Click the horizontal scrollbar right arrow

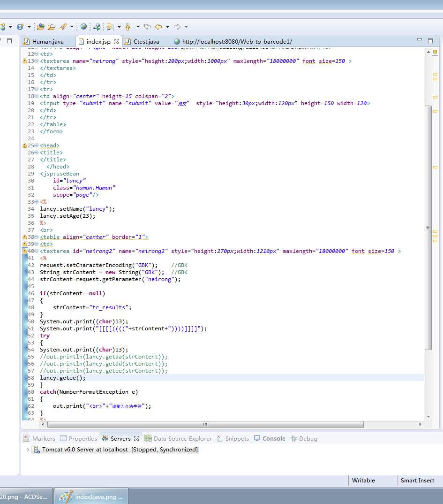(420, 424)
